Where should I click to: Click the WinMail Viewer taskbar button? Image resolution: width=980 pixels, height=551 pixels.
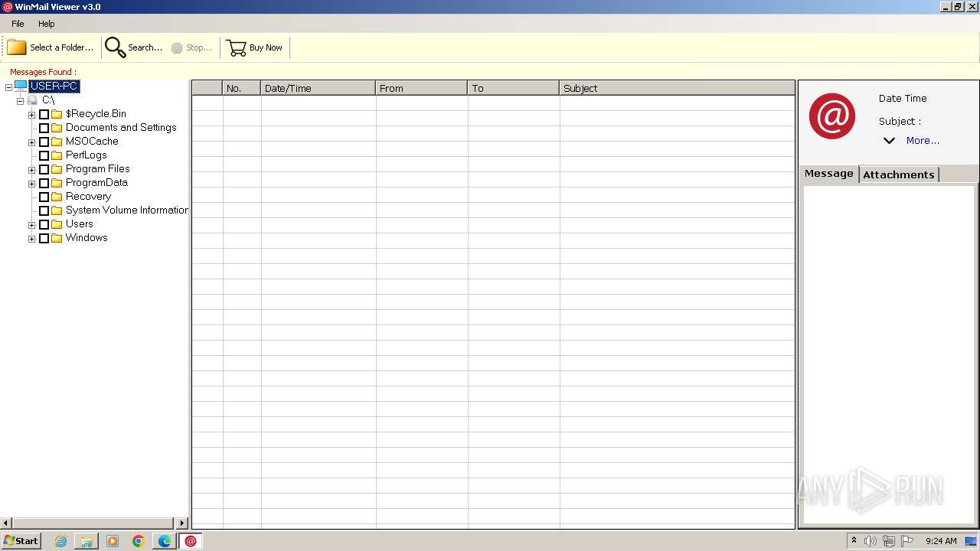pyautogui.click(x=191, y=541)
